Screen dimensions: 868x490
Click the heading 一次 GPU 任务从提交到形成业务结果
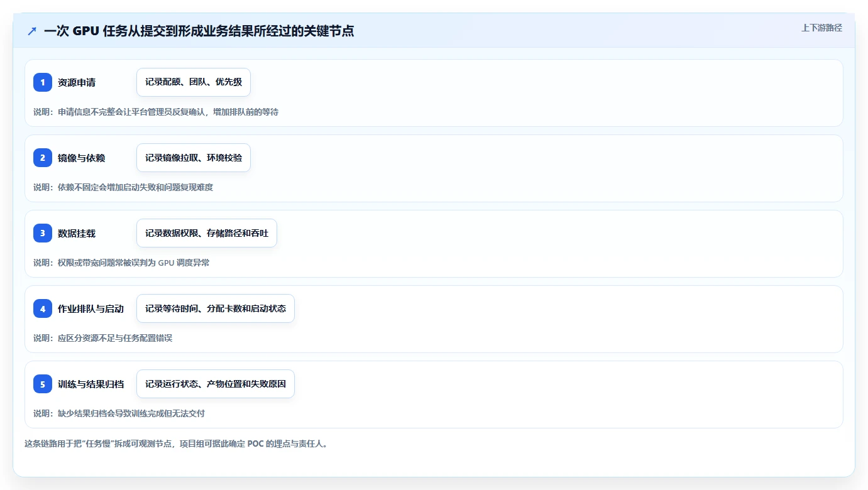tap(199, 31)
